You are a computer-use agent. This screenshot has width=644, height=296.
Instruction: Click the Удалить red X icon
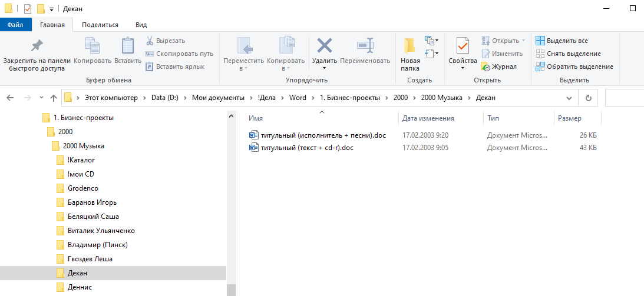[x=325, y=45]
